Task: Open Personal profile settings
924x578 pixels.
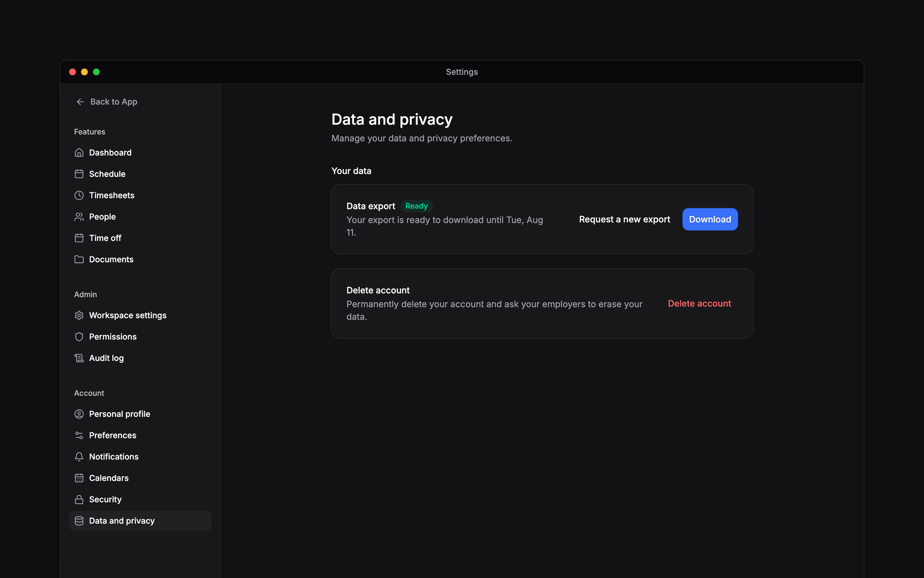Action: 140,414
